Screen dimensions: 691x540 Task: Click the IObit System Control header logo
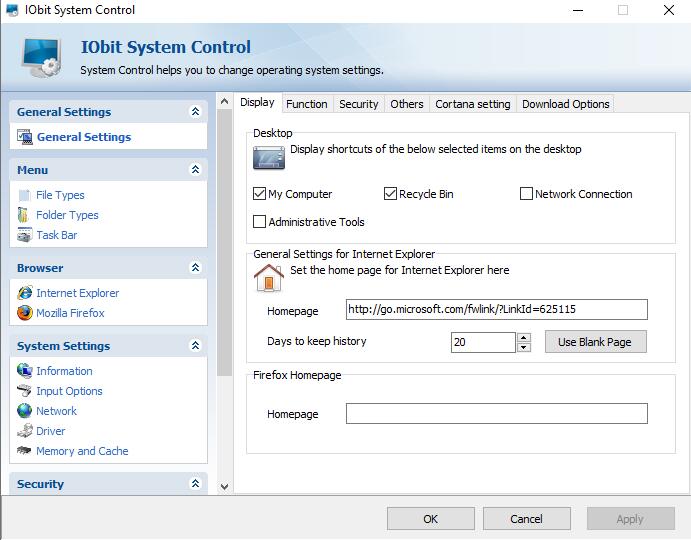(x=41, y=57)
